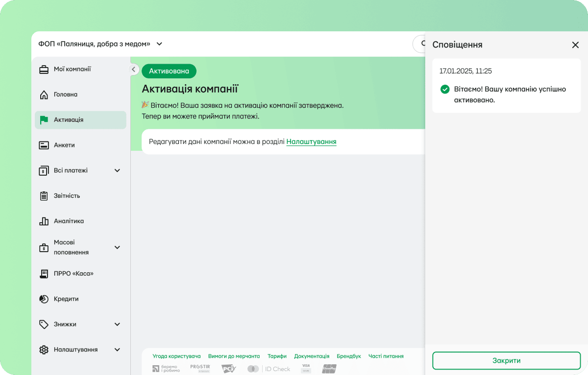Image resolution: width=588 pixels, height=375 pixels.
Task: Open the Часті питання footer link
Action: (x=386, y=356)
